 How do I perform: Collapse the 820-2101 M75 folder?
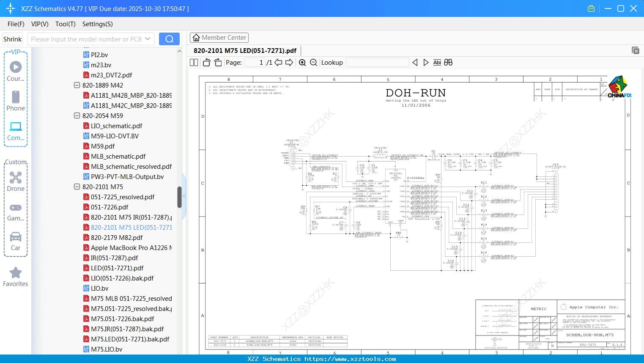tap(77, 187)
